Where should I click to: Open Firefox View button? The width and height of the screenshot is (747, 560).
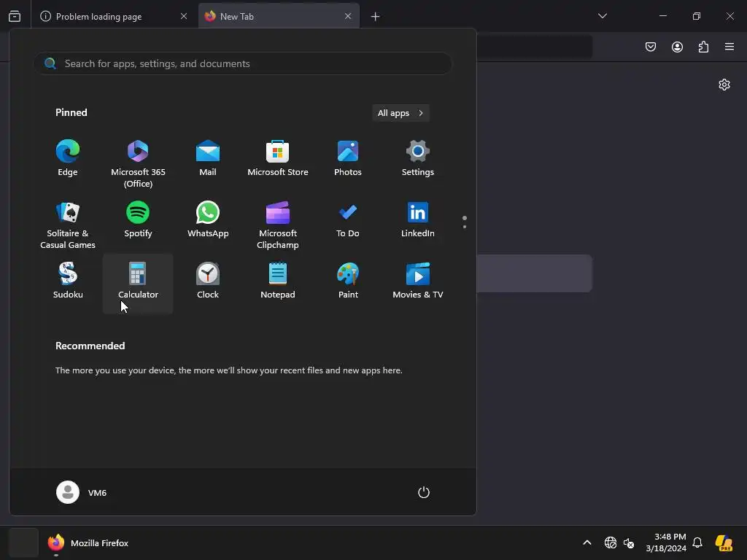(x=15, y=16)
